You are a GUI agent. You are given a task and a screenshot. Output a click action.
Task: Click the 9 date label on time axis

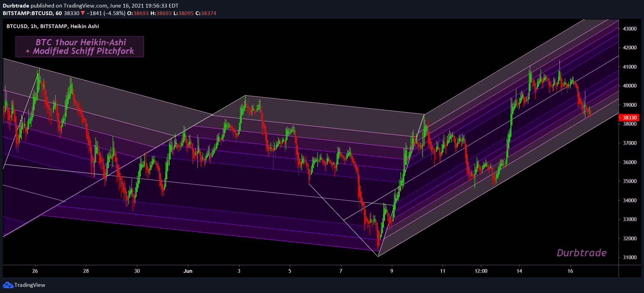pyautogui.click(x=392, y=271)
